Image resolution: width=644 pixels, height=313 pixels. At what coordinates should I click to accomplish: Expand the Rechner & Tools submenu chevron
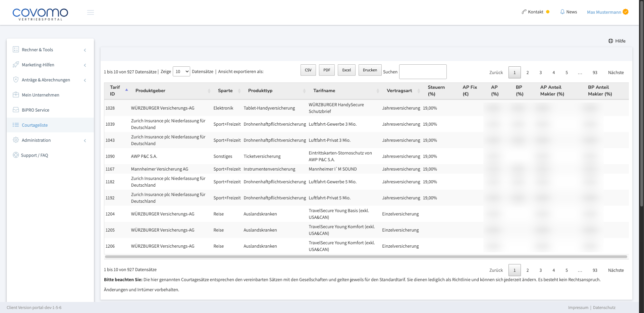tap(85, 50)
